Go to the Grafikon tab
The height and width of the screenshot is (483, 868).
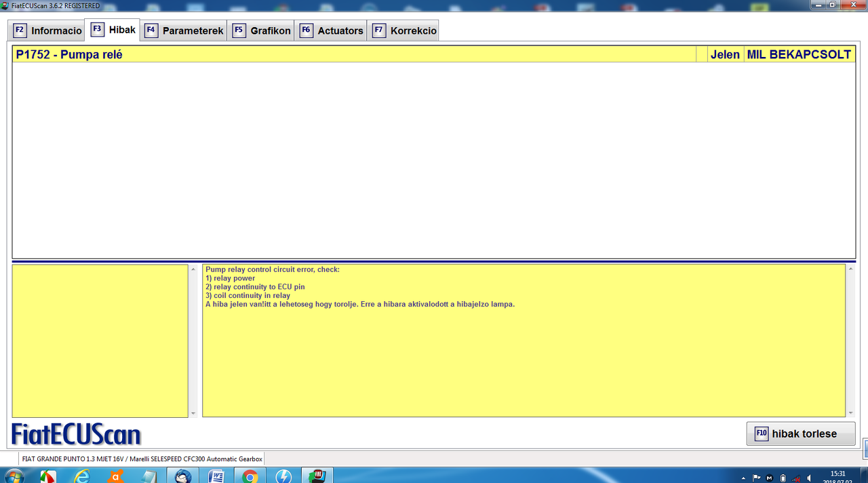261,31
